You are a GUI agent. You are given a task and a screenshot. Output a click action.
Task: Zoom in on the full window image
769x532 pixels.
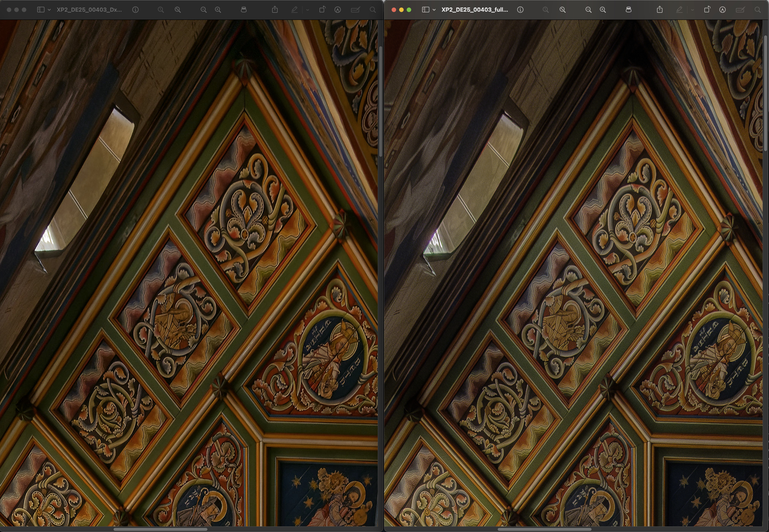click(603, 10)
